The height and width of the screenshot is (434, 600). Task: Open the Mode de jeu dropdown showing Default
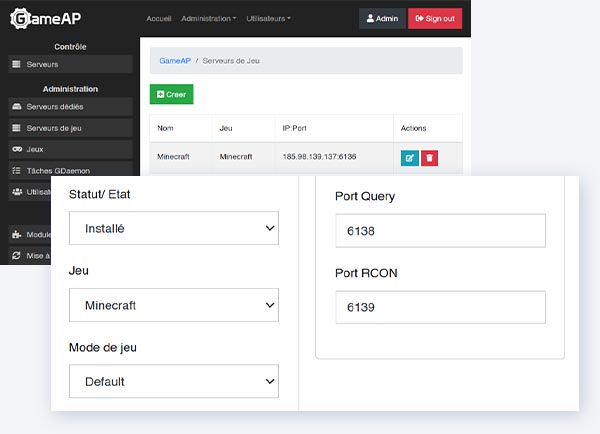[174, 381]
